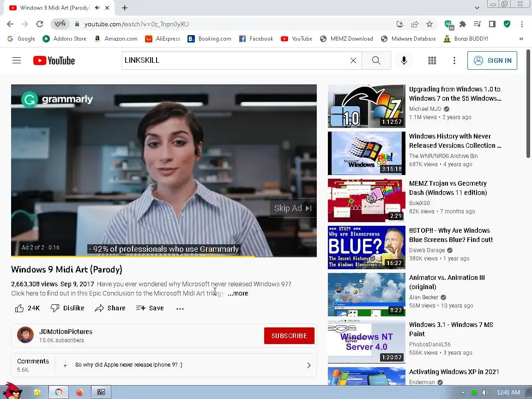
Task: Search with your voice microphone
Action: (404, 60)
